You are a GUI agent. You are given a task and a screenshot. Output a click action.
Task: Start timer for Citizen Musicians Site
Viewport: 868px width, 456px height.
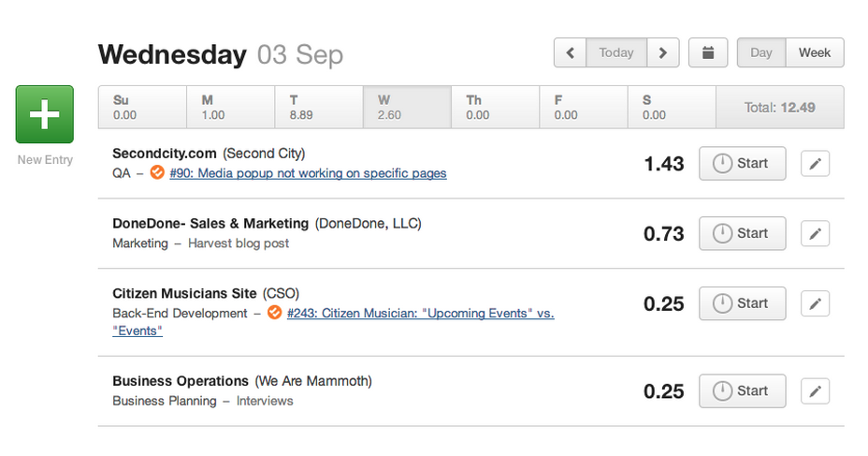coord(742,303)
